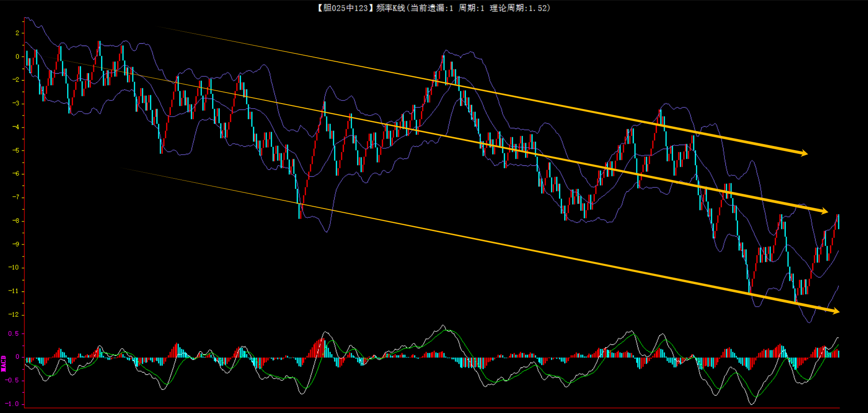Click the 周期:1 text in the title
This screenshot has width=868, height=413.
[x=471, y=8]
